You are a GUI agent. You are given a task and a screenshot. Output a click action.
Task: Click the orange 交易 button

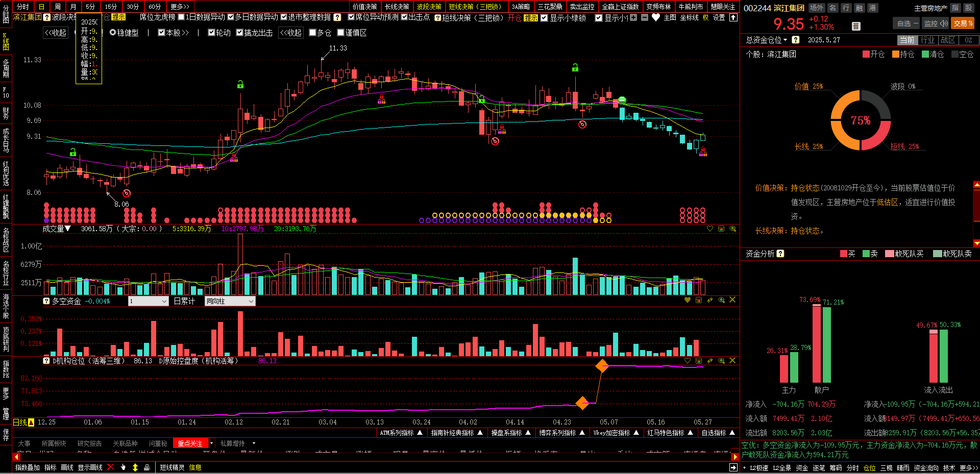[x=963, y=23]
